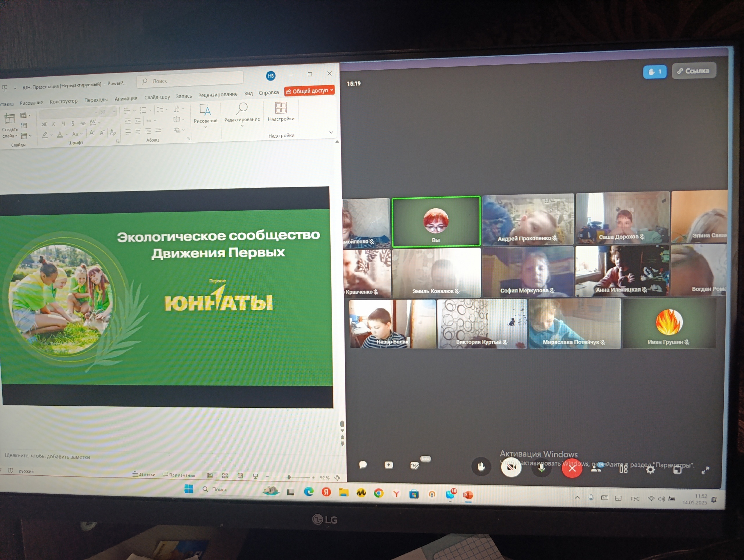Increase font size with A^ icon
The image size is (744, 560).
click(92, 133)
